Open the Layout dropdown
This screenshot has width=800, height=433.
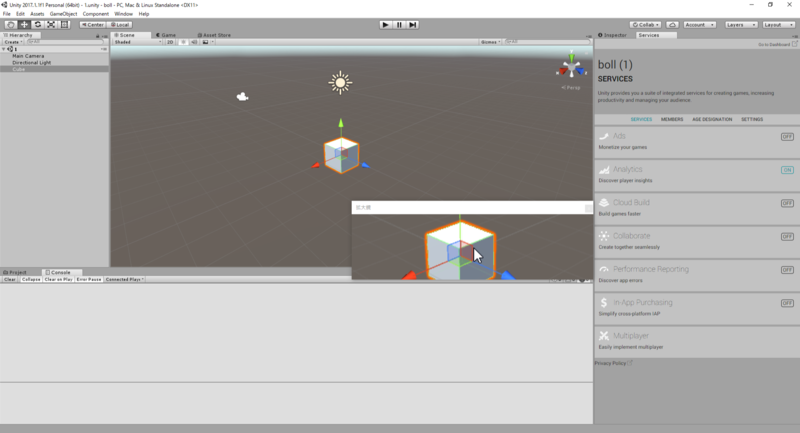pos(779,24)
